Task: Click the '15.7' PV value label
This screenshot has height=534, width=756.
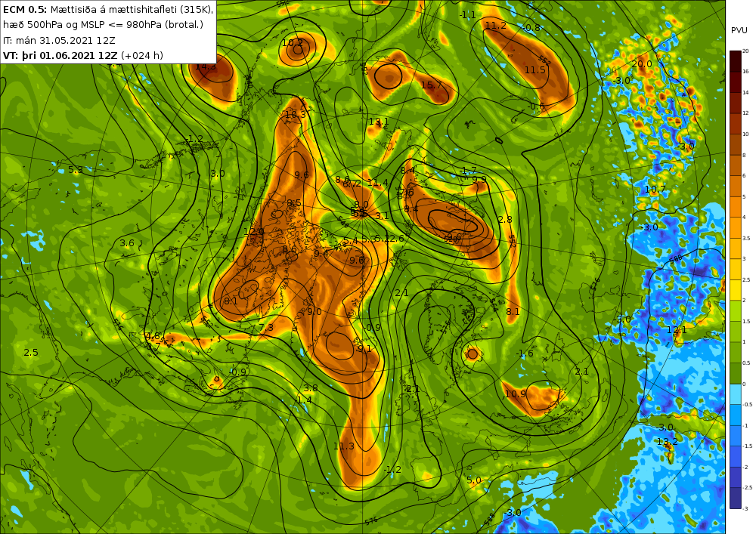Action: (x=431, y=85)
